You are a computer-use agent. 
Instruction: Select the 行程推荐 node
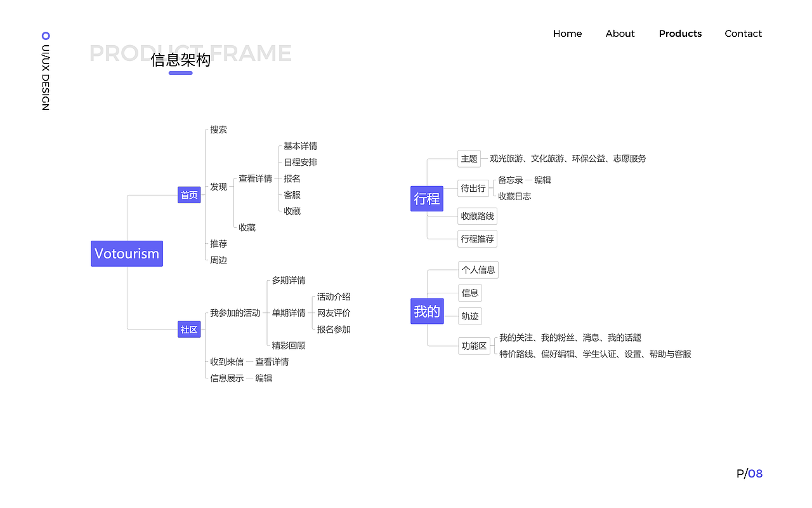(x=477, y=239)
